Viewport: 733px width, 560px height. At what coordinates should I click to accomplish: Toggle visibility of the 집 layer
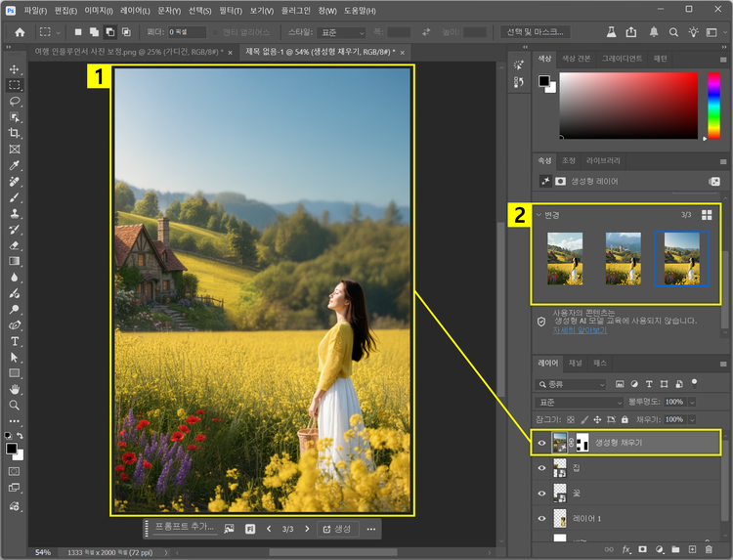pyautogui.click(x=542, y=468)
